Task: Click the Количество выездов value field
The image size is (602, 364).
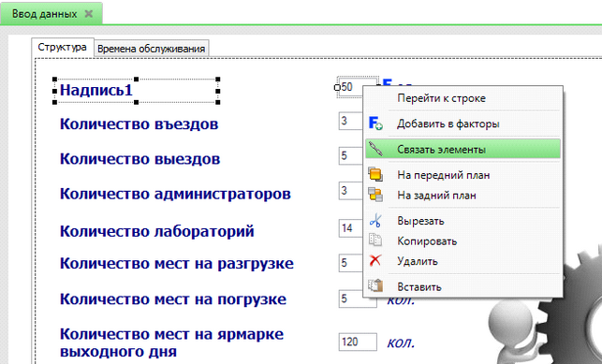Action: point(350,155)
